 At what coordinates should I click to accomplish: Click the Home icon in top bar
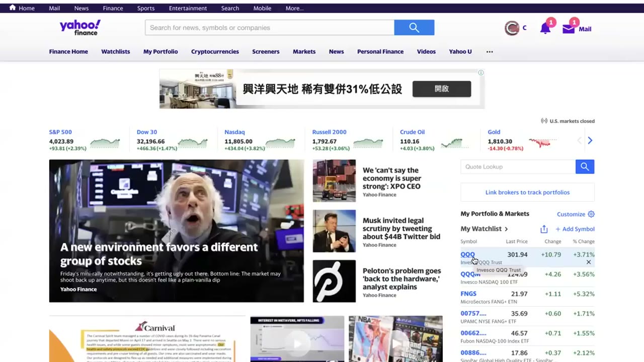[13, 8]
